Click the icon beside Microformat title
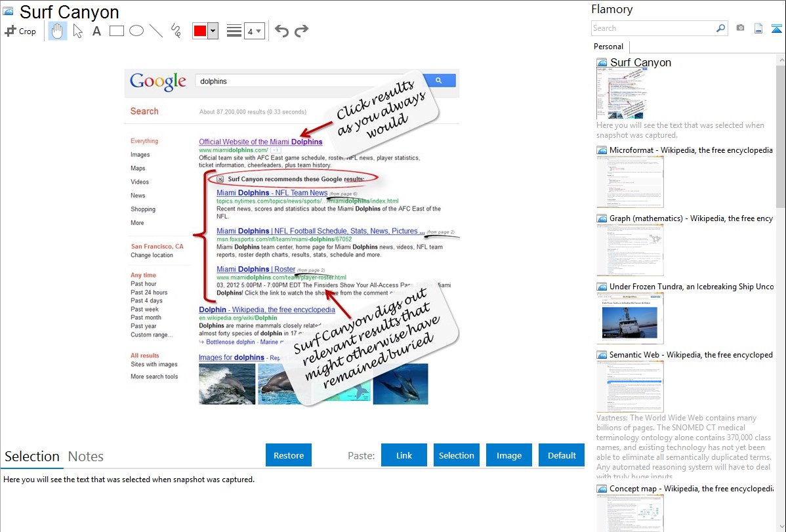Image resolution: width=786 pixels, height=532 pixels. (x=602, y=150)
